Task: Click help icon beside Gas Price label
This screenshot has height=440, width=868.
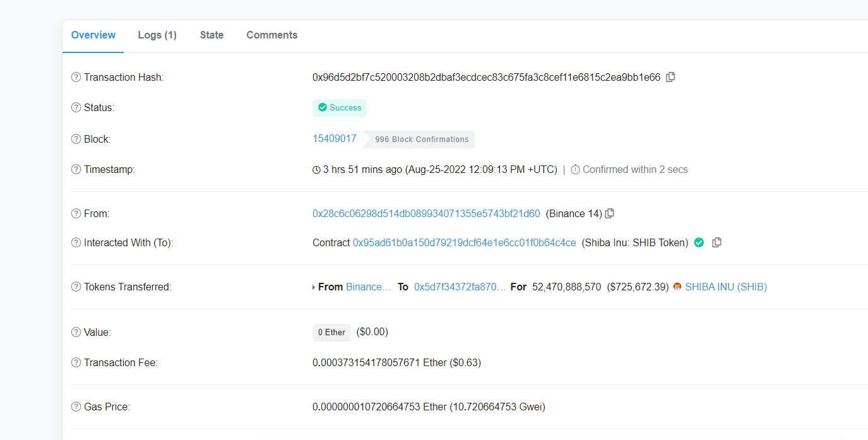Action: pos(76,407)
